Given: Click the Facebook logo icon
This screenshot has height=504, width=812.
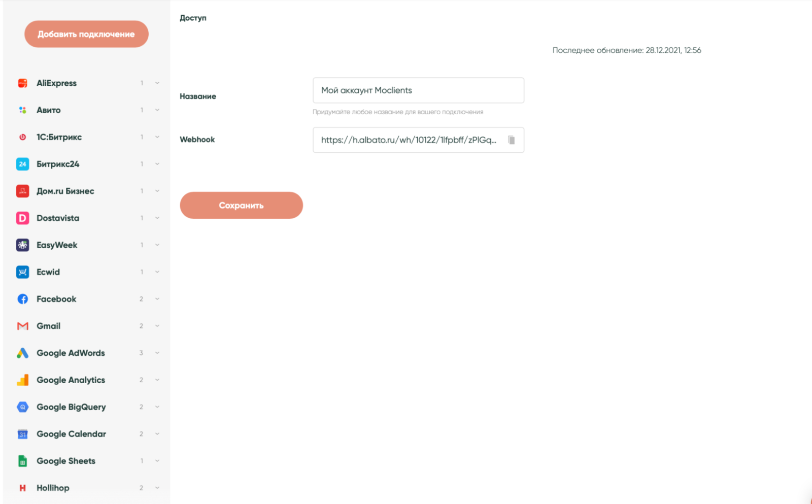Looking at the screenshot, I should (x=22, y=299).
